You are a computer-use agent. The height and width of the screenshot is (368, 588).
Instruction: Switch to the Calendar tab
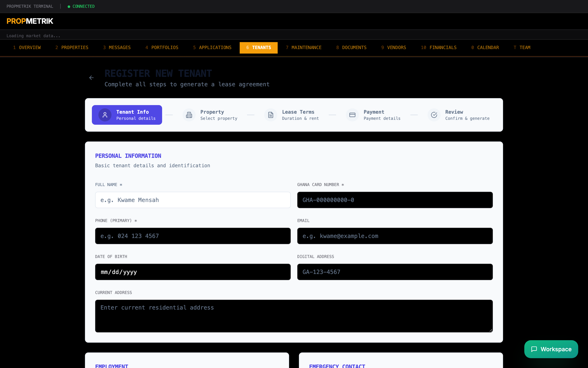click(485, 47)
